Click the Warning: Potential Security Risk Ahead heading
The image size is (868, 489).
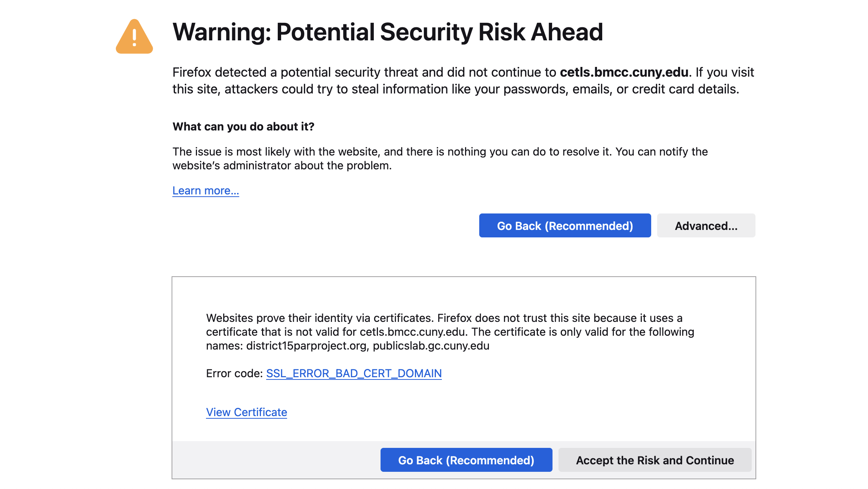click(388, 32)
